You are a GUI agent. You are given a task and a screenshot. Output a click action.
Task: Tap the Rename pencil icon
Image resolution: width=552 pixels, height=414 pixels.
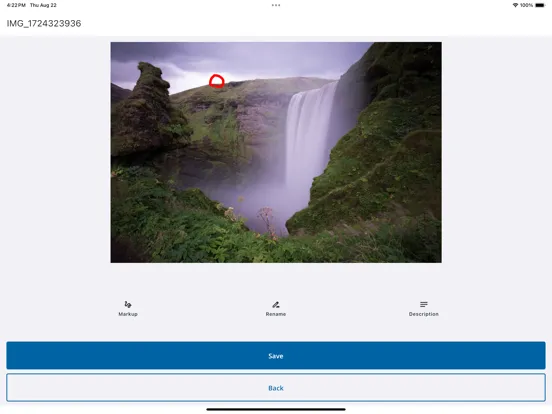276,305
